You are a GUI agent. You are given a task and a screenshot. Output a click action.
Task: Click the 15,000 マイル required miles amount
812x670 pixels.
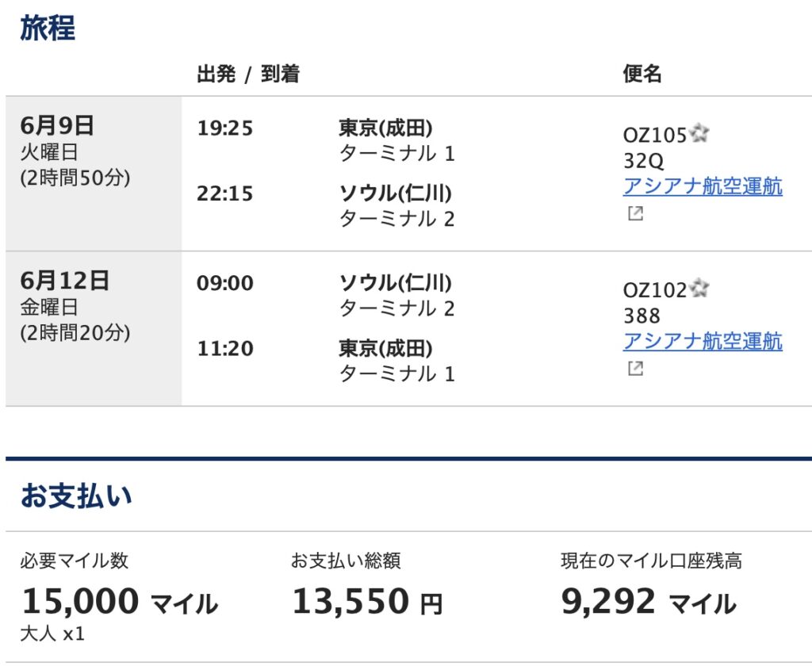(x=119, y=603)
